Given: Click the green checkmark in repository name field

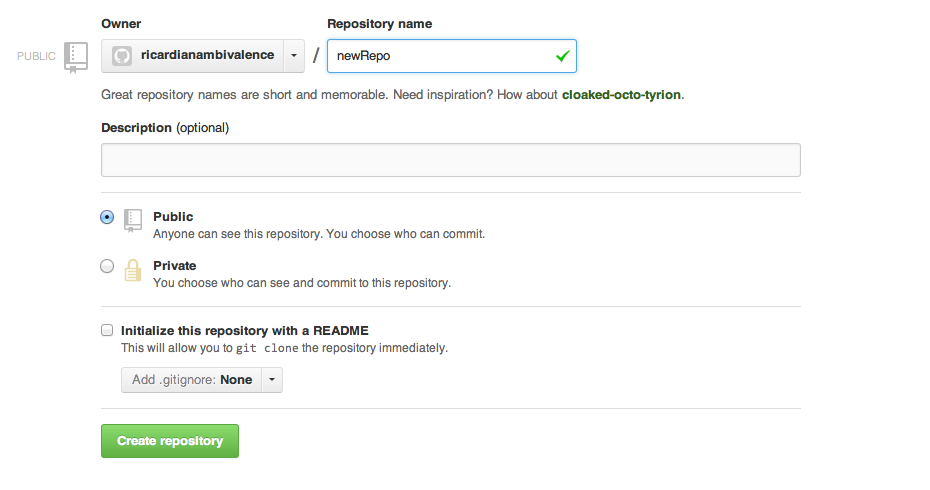Looking at the screenshot, I should 562,56.
